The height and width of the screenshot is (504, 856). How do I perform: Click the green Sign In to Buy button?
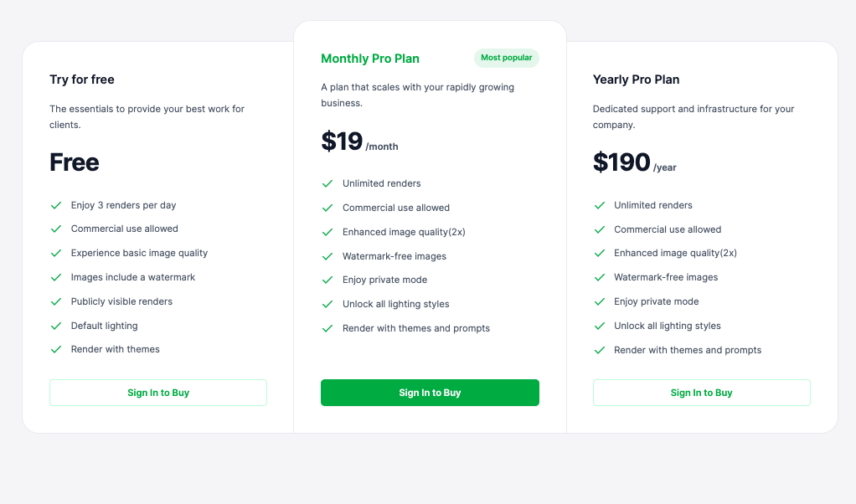430,393
